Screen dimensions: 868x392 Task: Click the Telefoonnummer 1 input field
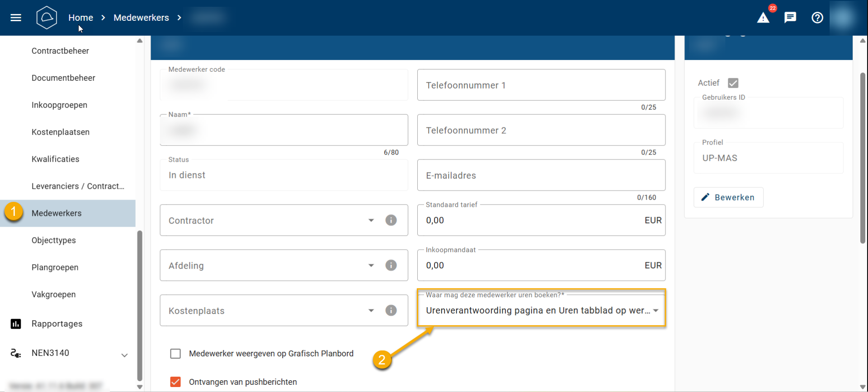coord(541,85)
